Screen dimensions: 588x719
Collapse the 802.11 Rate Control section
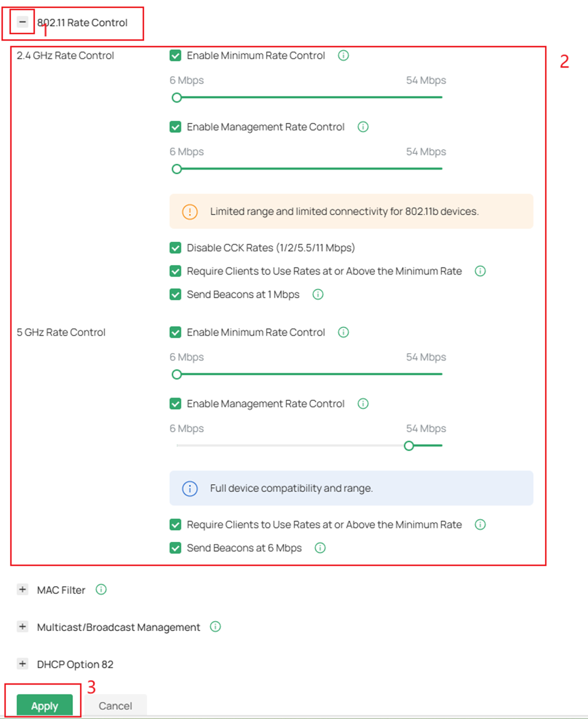pyautogui.click(x=22, y=22)
